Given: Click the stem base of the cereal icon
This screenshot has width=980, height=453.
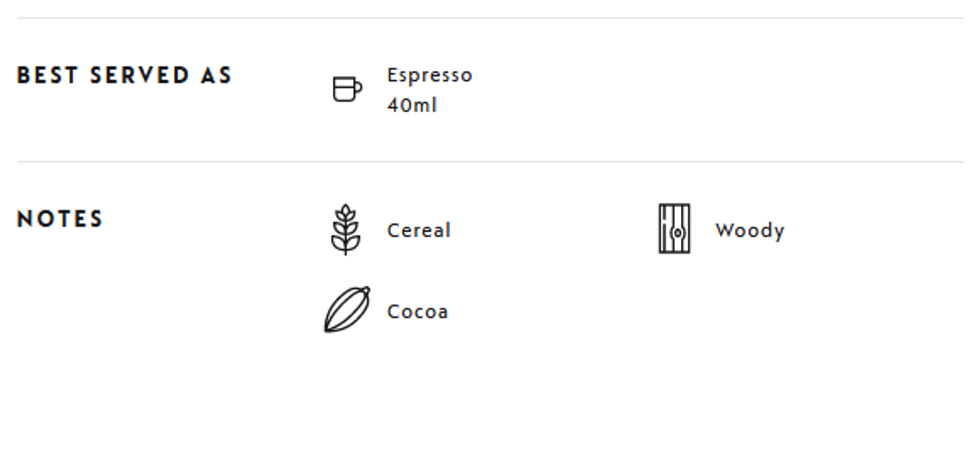Looking at the screenshot, I should pyautogui.click(x=346, y=251).
